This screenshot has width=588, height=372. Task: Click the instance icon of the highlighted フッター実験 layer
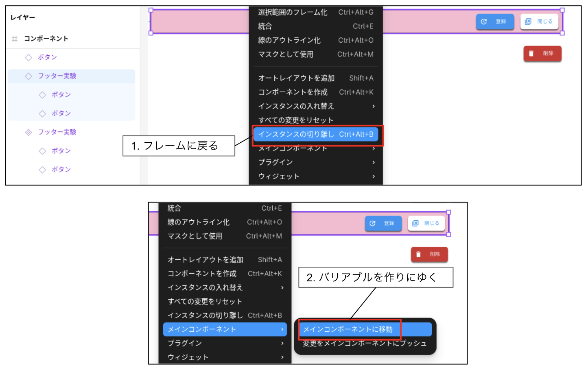[28, 76]
